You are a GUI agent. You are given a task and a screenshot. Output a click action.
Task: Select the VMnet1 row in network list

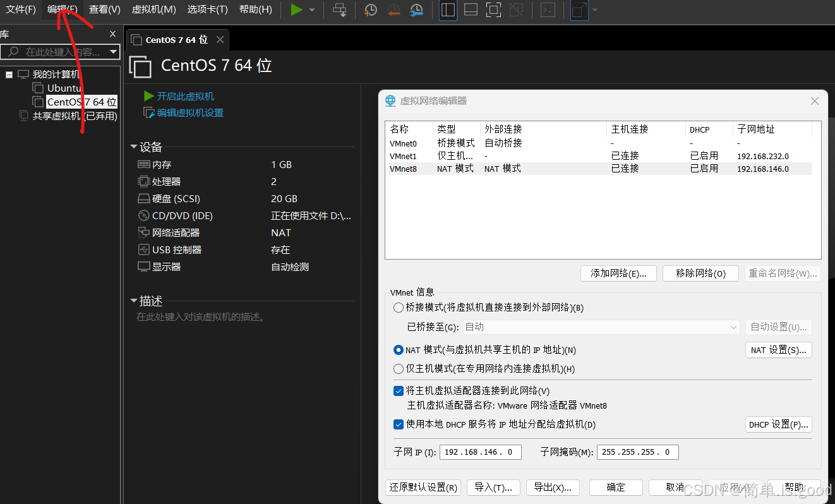[599, 156]
